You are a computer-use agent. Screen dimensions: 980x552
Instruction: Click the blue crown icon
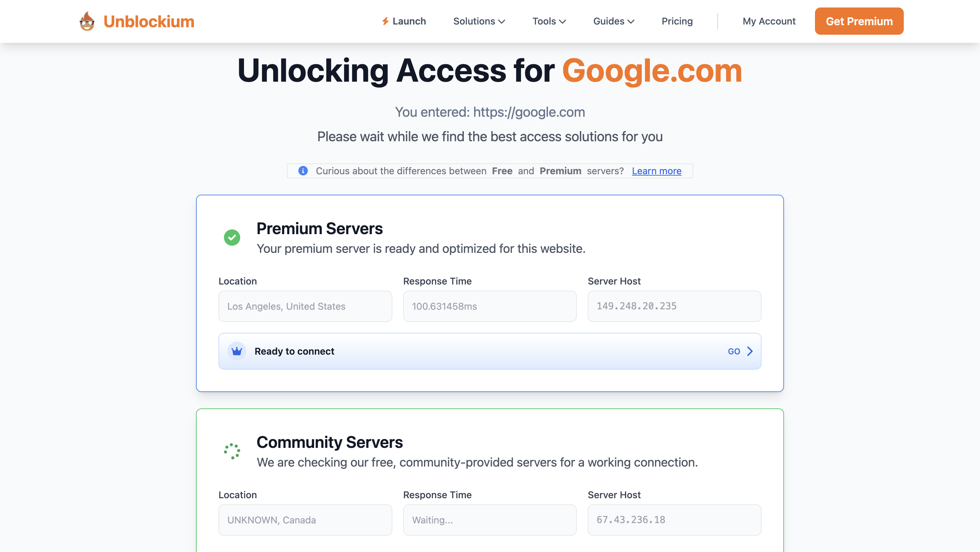click(x=236, y=351)
